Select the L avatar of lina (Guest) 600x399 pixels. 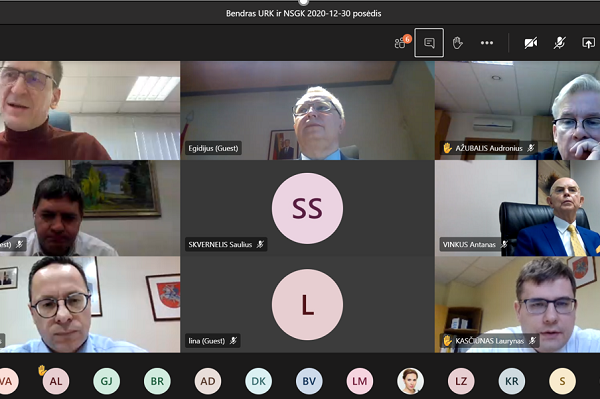click(307, 305)
